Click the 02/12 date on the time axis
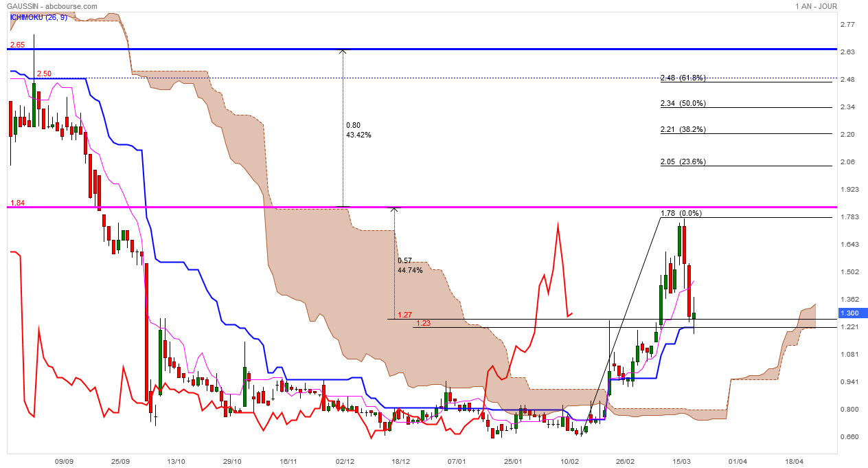Screen dimensions: 868x468 [345, 462]
